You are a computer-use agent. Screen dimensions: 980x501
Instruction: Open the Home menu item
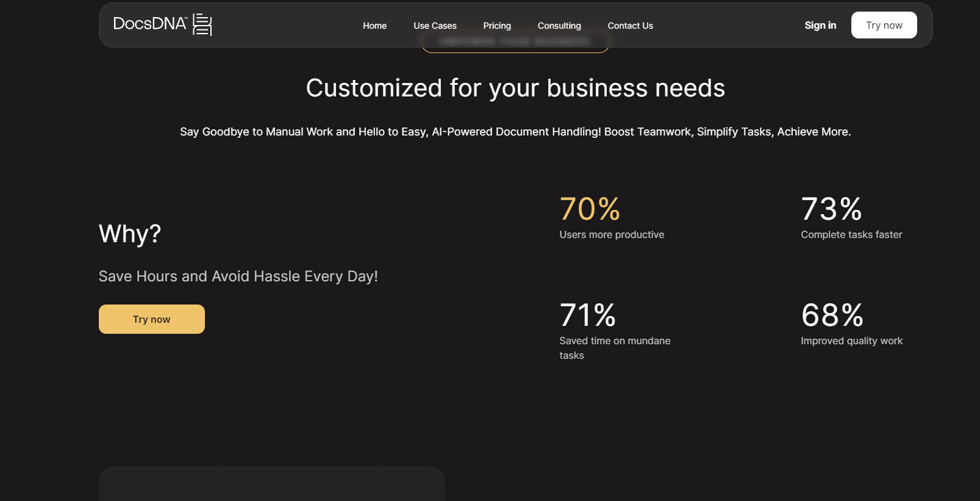click(374, 26)
